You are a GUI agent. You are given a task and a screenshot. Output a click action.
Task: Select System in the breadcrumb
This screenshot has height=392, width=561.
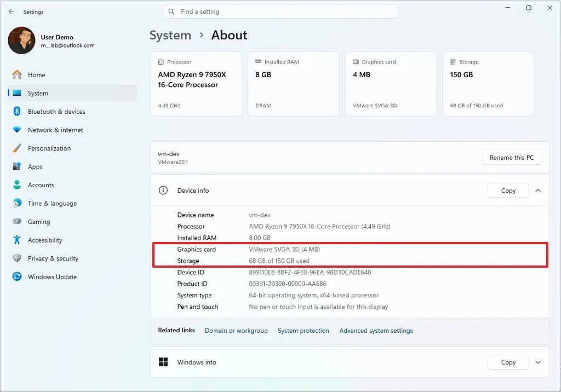170,35
